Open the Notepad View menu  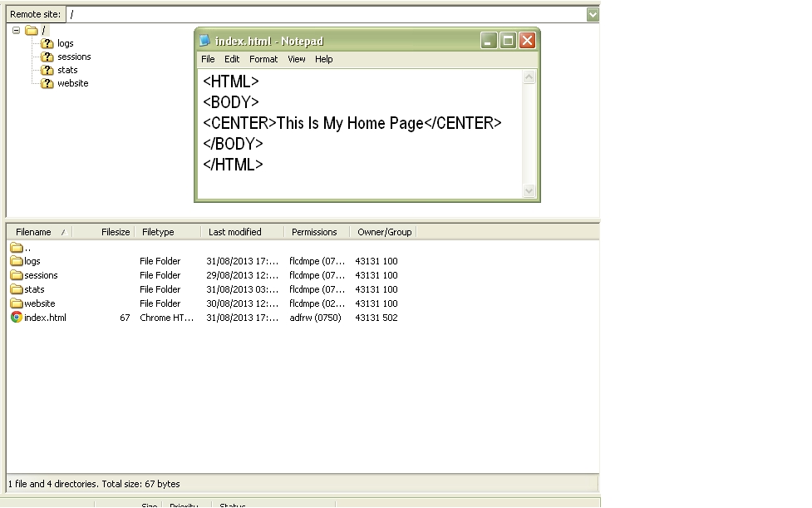(x=296, y=59)
